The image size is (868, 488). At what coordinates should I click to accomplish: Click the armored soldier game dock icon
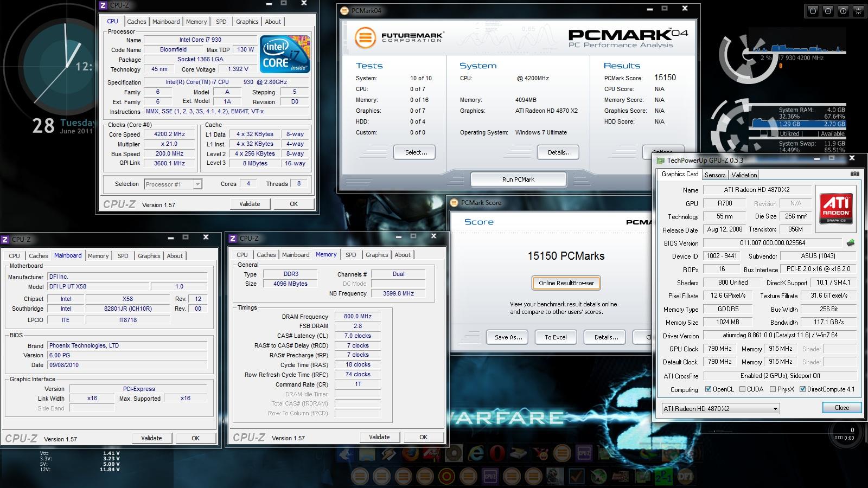pos(555,477)
